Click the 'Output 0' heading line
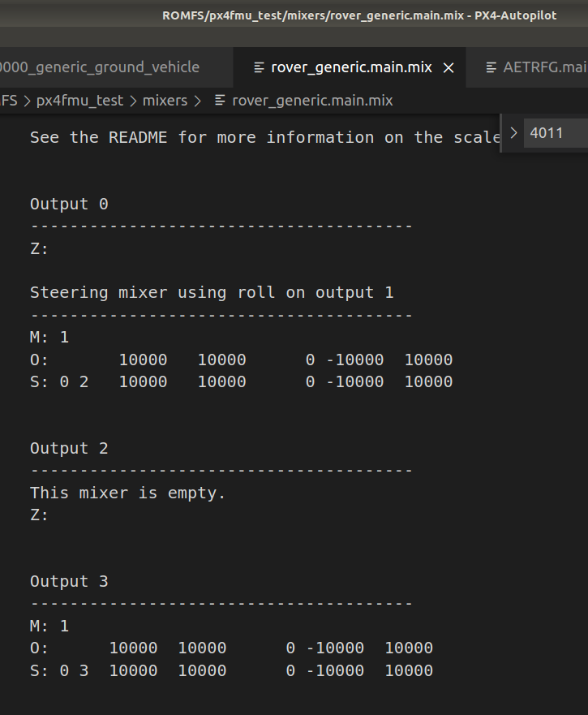Image resolution: width=588 pixels, height=715 pixels. 69,205
